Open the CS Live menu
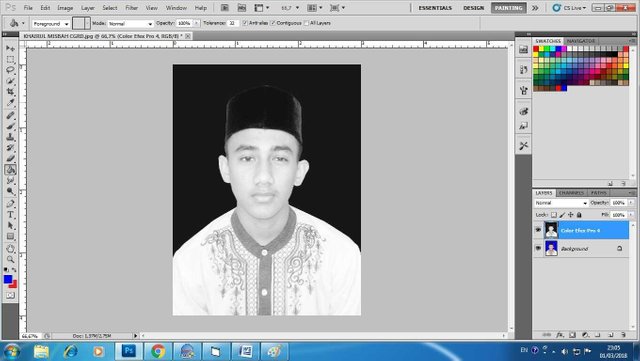 pyautogui.click(x=569, y=8)
